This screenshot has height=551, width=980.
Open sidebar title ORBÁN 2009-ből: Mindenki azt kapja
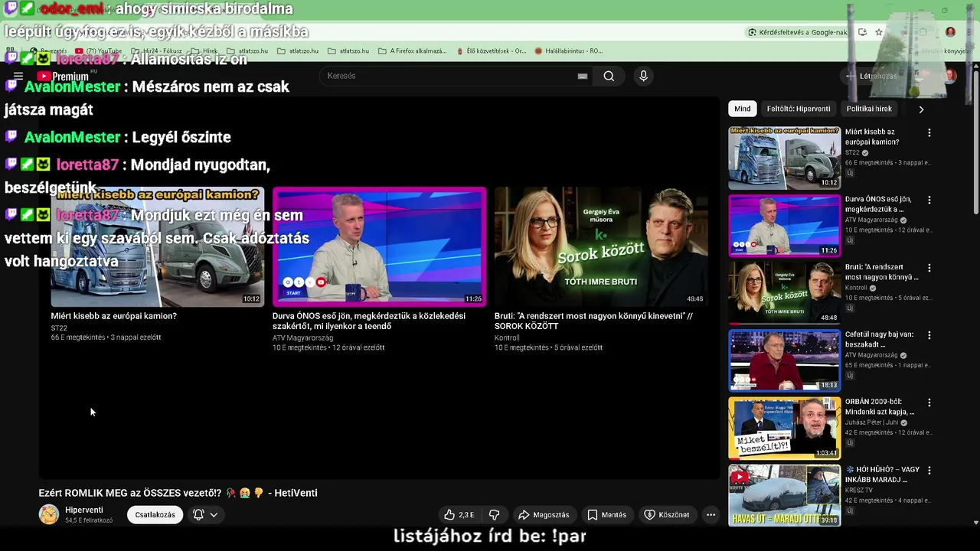(x=880, y=406)
